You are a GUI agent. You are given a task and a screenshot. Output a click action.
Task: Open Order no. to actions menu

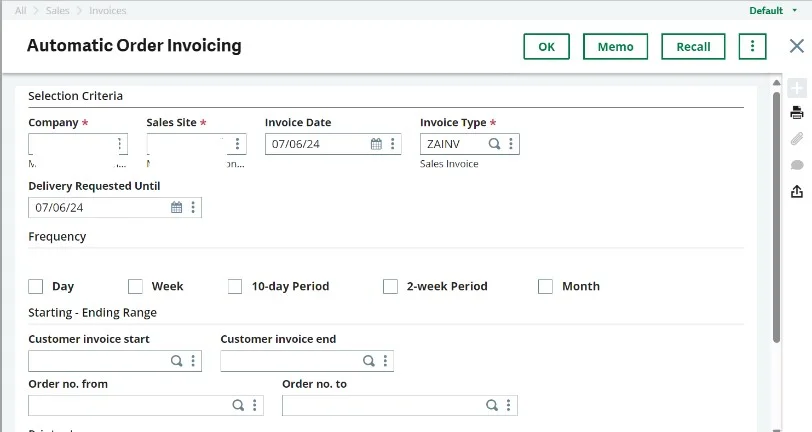pyautogui.click(x=509, y=406)
